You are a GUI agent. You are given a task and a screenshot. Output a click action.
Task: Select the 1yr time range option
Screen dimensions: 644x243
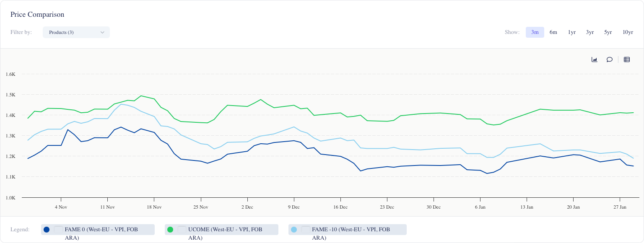point(571,32)
